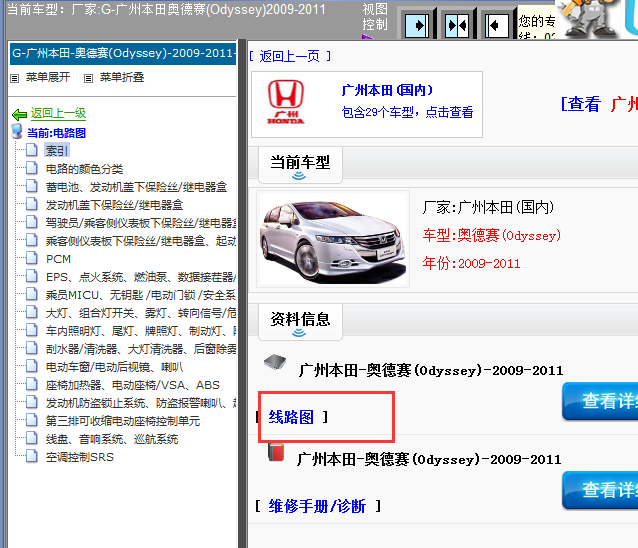Click the page icon beside 空调控制SRS
The width and height of the screenshot is (638, 548).
[32, 456]
